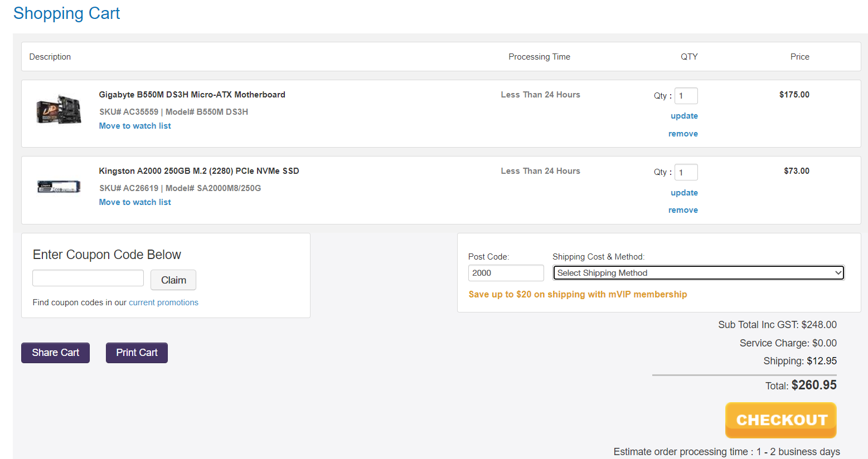This screenshot has width=868, height=459.
Task: Select the Total $260.95 amount
Action: tap(814, 385)
